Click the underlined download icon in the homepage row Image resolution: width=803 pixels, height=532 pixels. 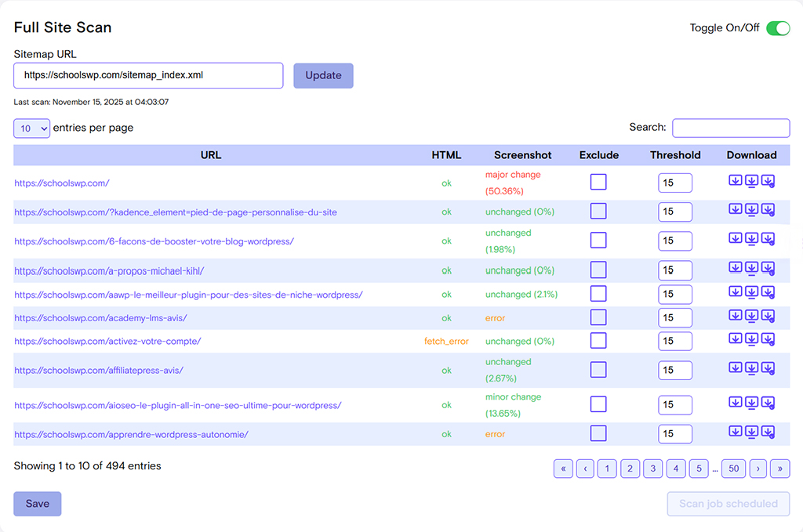point(751,181)
